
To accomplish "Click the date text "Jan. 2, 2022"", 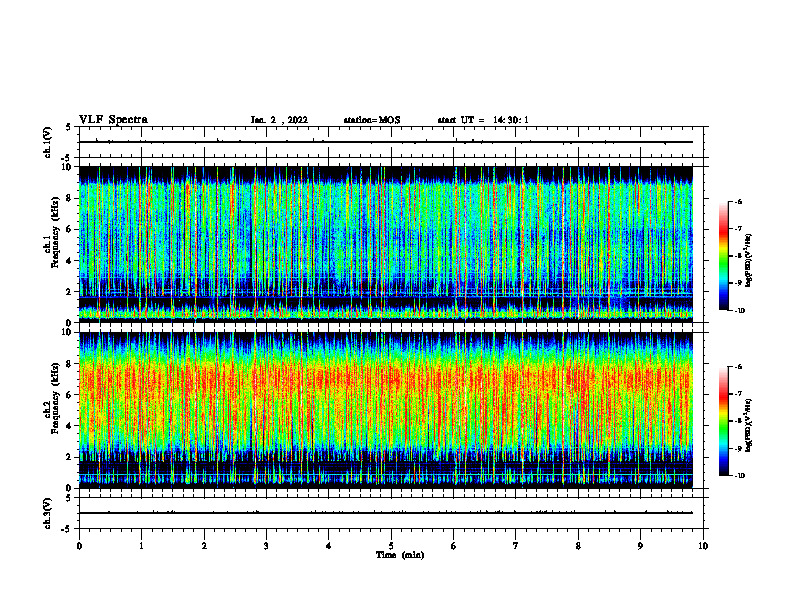I will (x=279, y=120).
